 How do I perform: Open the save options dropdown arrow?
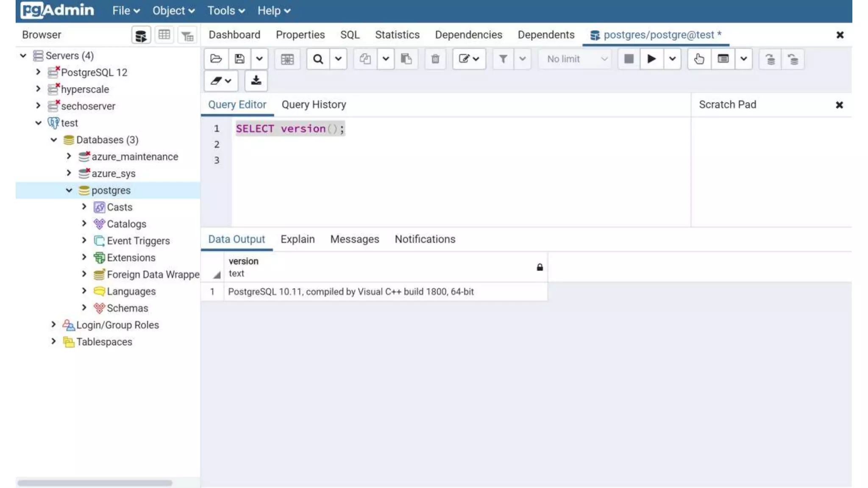[x=259, y=59]
